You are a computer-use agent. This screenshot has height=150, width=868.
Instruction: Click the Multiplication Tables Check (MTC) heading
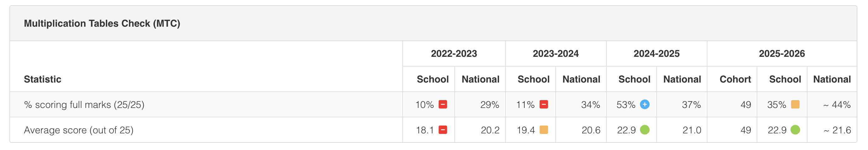click(102, 23)
